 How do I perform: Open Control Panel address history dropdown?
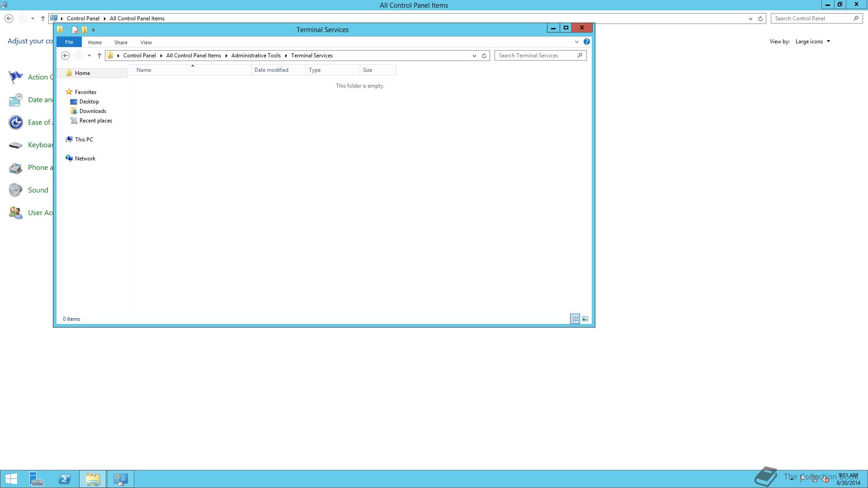click(x=750, y=19)
